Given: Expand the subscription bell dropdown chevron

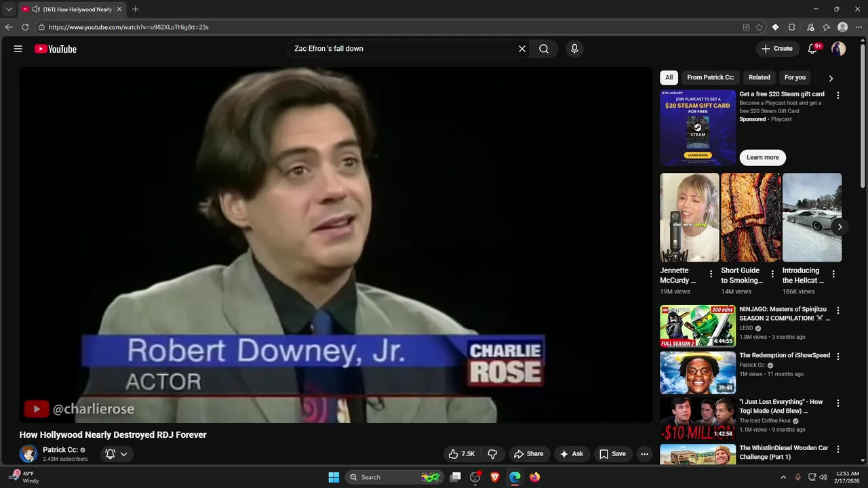Looking at the screenshot, I should 123,454.
